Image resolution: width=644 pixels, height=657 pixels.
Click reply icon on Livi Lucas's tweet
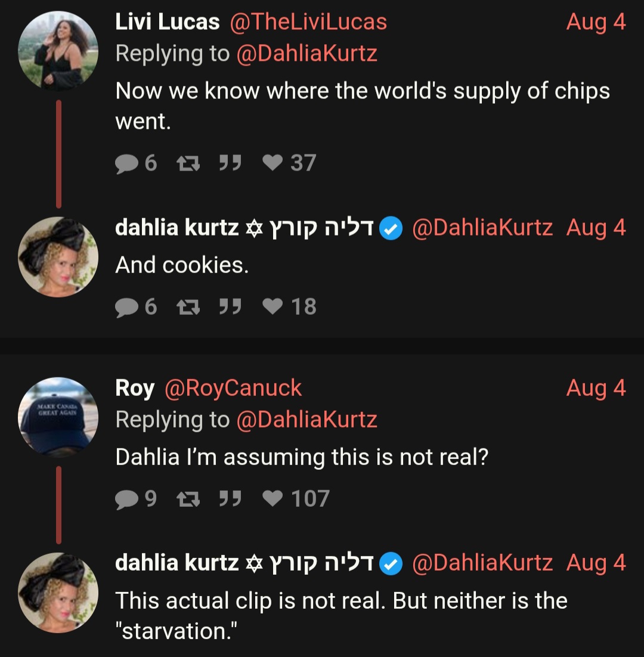tap(126, 163)
